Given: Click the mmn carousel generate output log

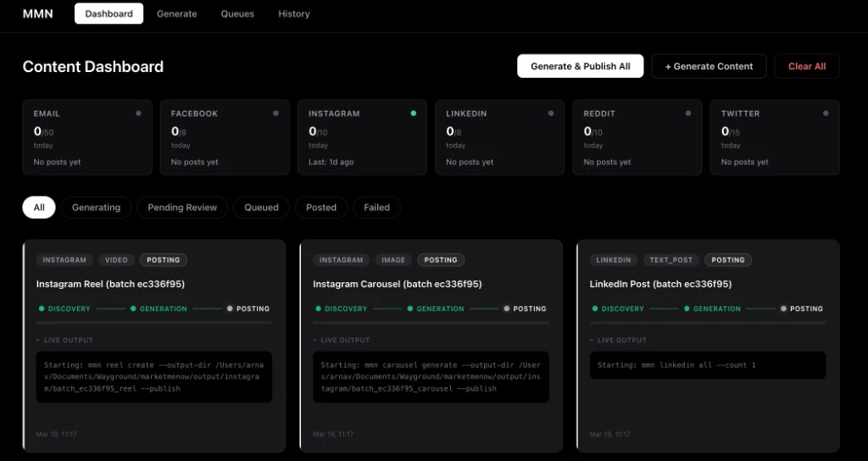Looking at the screenshot, I should (431, 377).
